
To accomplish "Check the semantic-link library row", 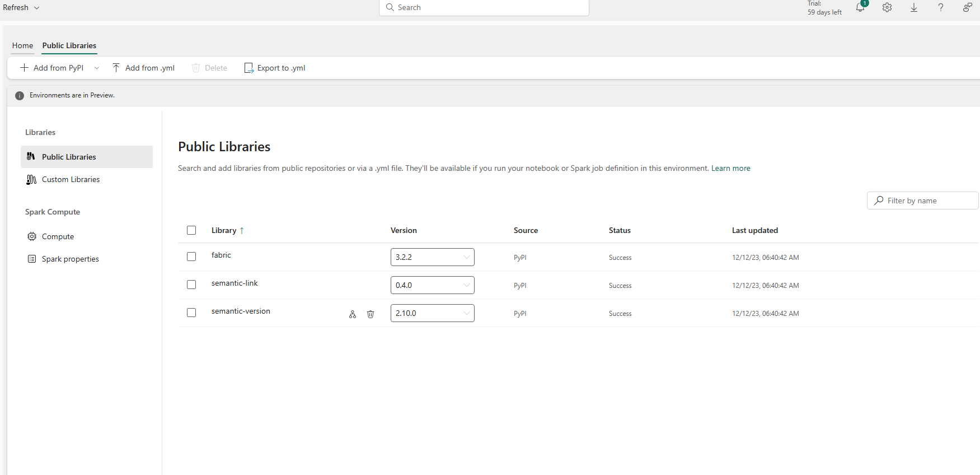I will click(191, 285).
